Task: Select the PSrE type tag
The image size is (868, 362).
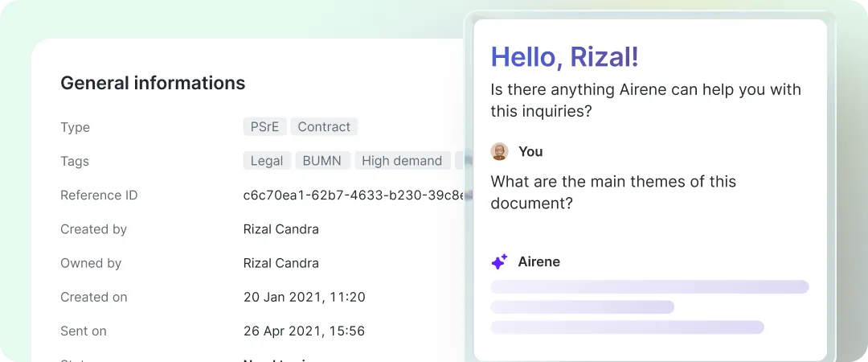Action: 264,126
